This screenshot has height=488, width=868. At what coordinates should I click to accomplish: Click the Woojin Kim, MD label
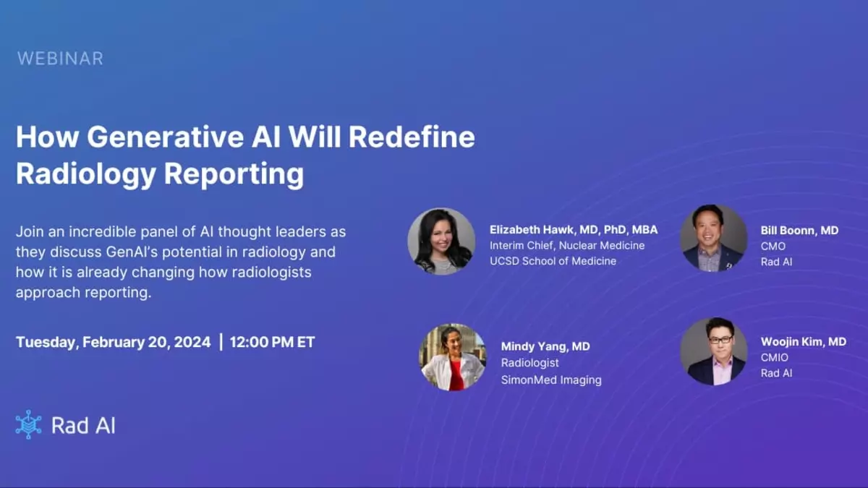click(x=803, y=341)
